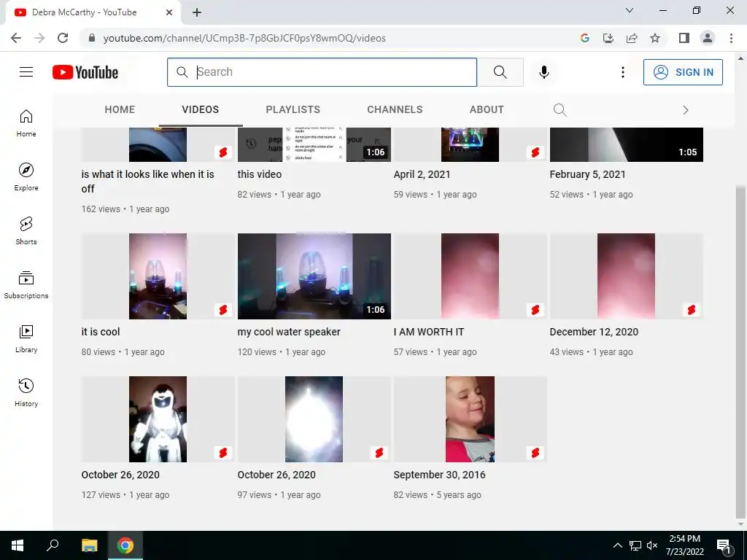The image size is (747, 560).
Task: Expand the tab search dropdown arrow
Action: coord(630,10)
